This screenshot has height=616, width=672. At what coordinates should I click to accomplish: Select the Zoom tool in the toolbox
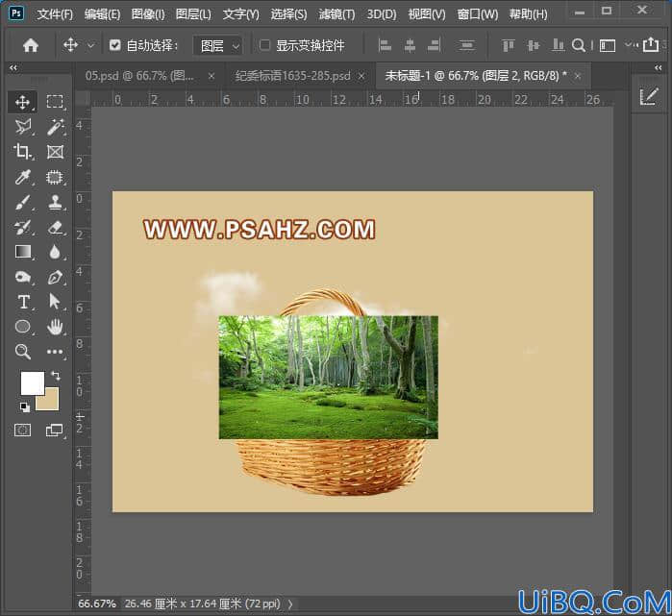(22, 352)
